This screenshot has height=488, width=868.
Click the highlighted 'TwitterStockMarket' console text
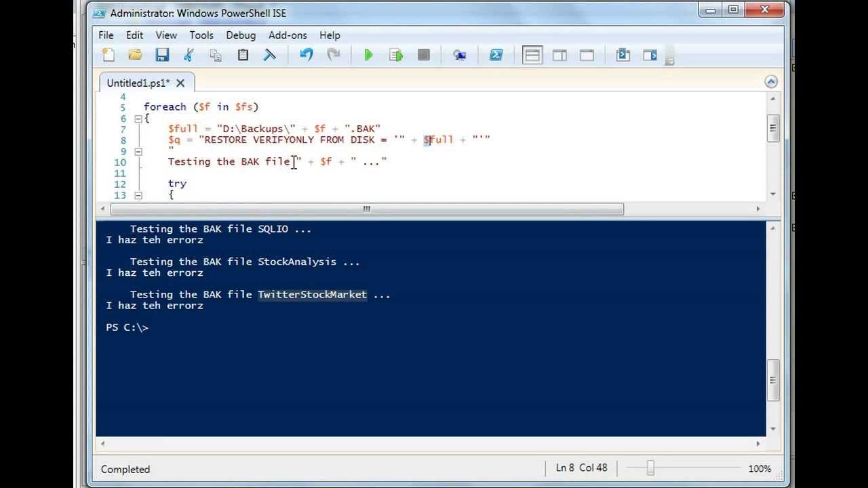pyautogui.click(x=312, y=294)
